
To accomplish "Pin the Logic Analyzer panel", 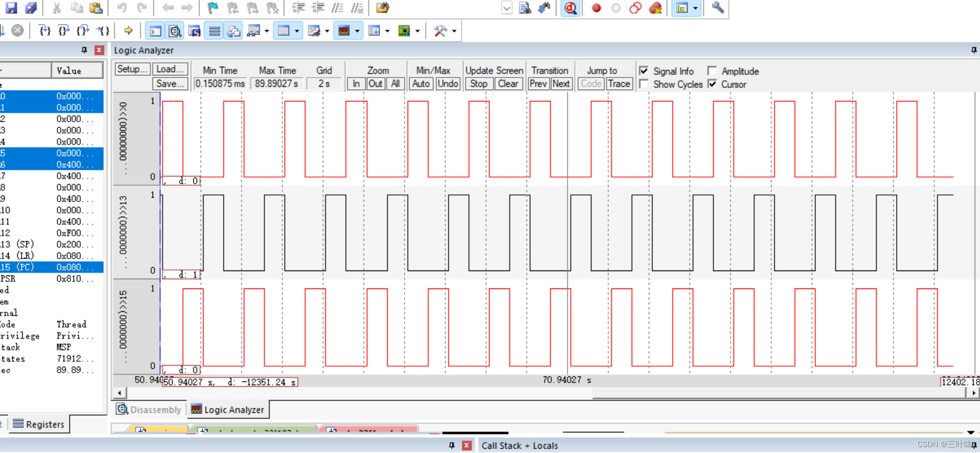I will coord(973,50).
